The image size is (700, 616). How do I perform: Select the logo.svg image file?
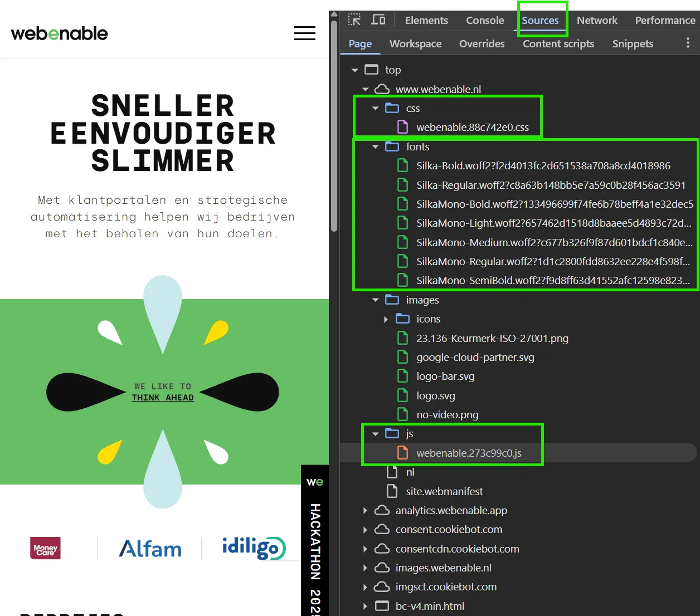point(435,396)
